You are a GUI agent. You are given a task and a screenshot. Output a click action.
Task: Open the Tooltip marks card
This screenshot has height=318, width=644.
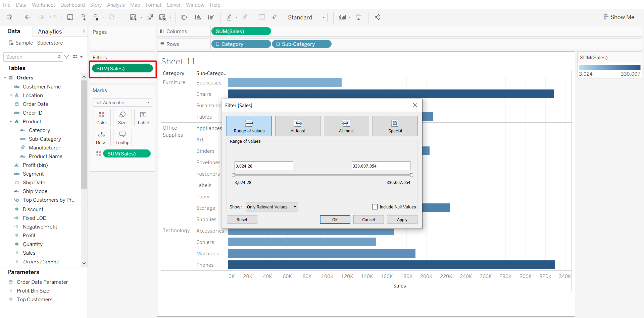point(122,138)
